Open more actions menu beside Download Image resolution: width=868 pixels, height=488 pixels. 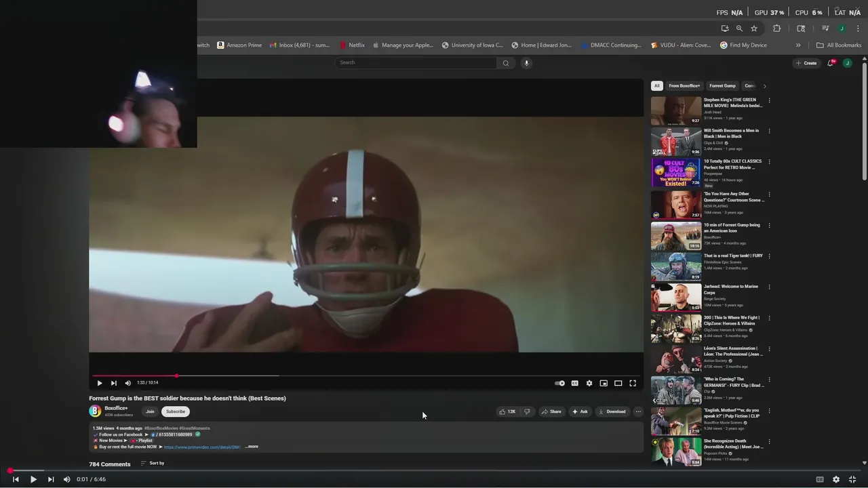tap(637, 411)
